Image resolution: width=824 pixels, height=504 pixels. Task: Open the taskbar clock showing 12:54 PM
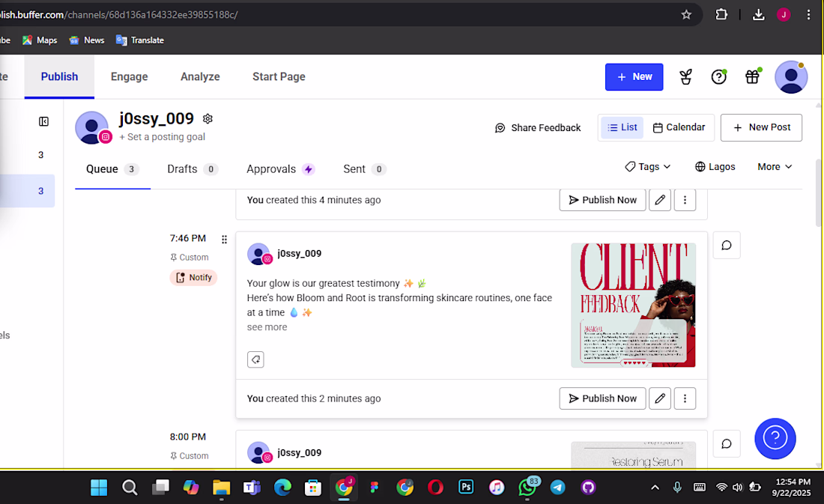click(x=793, y=488)
